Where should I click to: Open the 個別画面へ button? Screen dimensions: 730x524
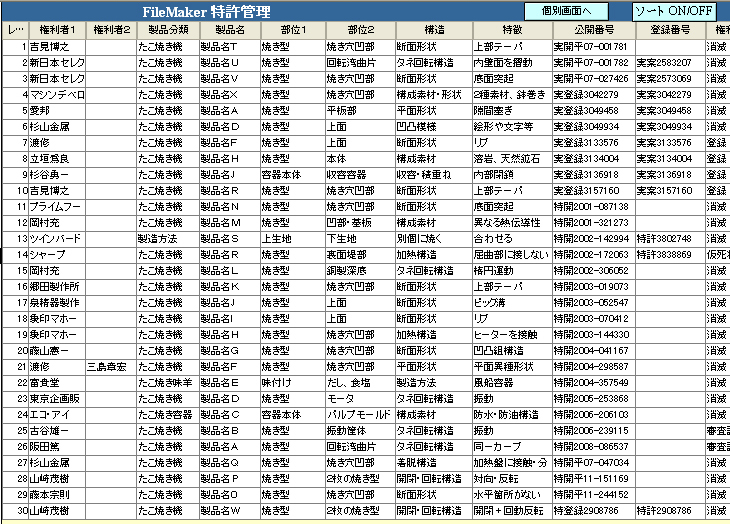pyautogui.click(x=566, y=11)
